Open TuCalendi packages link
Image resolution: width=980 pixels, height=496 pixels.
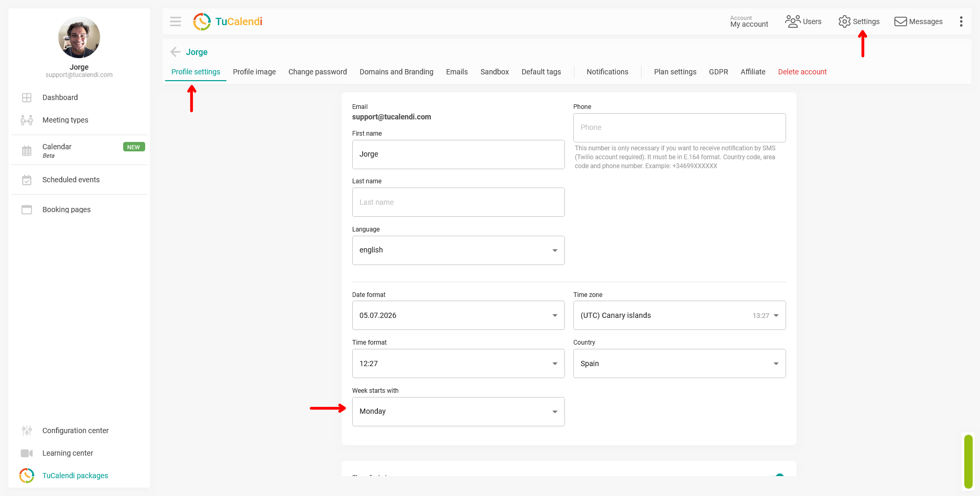[75, 476]
